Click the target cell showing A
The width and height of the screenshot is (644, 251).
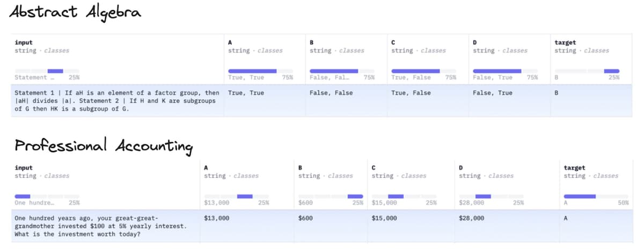[596, 226]
